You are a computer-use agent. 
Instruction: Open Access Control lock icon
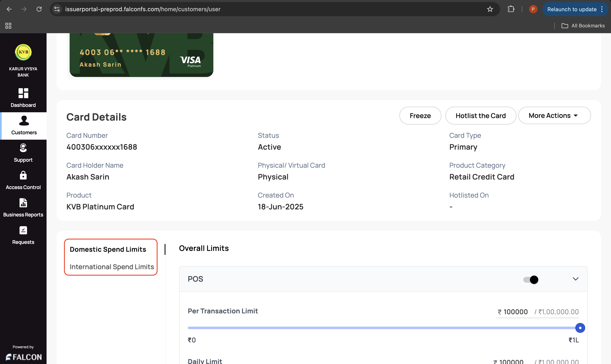[x=23, y=175]
